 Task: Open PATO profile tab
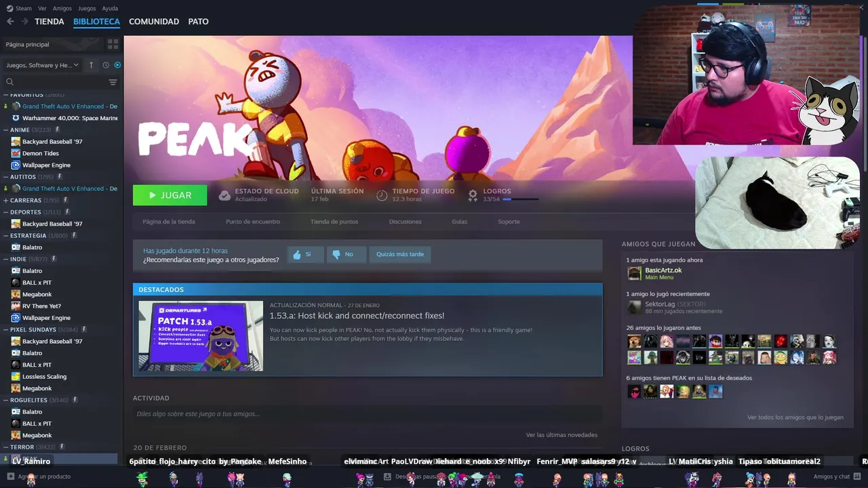[x=198, y=22]
